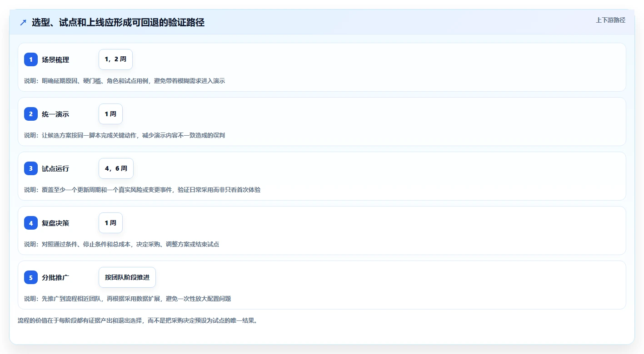This screenshot has width=644, height=354.
Task: Click the description starting 说明：对照通过条件
Action: (x=122, y=244)
